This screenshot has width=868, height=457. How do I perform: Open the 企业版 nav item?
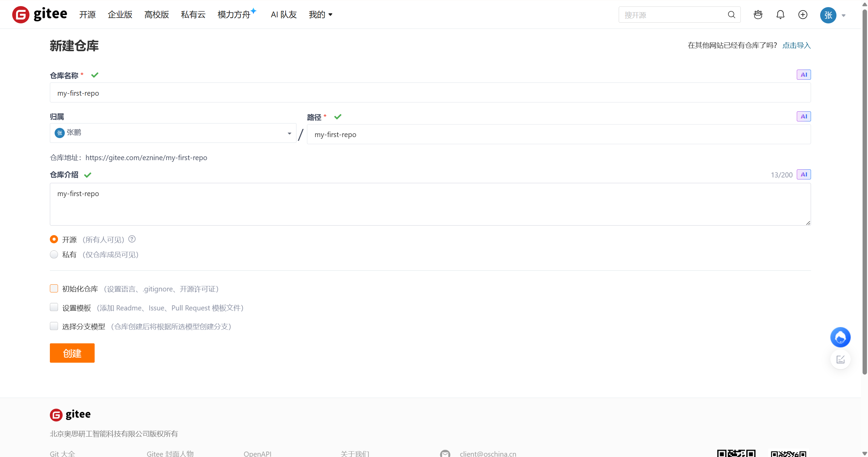click(x=120, y=15)
